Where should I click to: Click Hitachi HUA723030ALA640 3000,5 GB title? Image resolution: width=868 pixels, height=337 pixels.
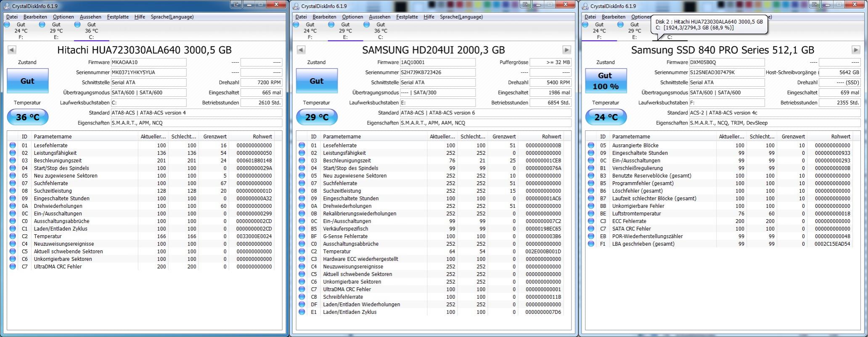pos(144,50)
